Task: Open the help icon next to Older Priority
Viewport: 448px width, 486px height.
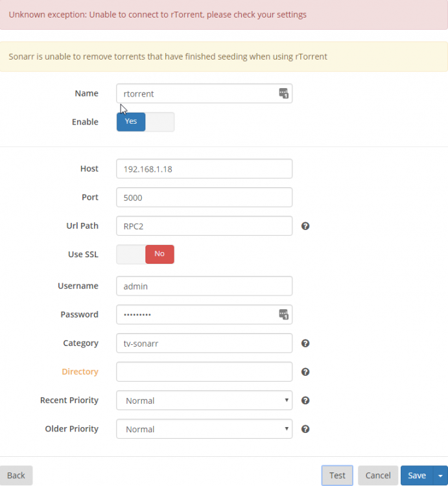Action: click(305, 429)
